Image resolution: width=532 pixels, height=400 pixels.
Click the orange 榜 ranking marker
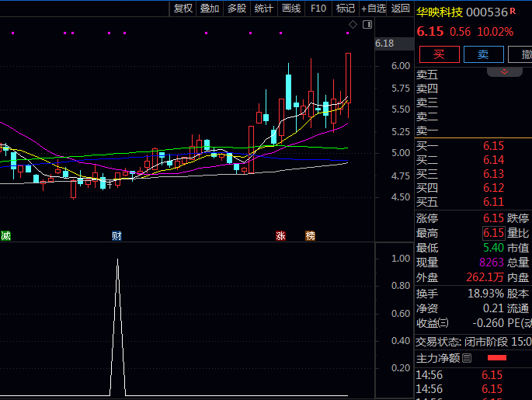coord(311,235)
